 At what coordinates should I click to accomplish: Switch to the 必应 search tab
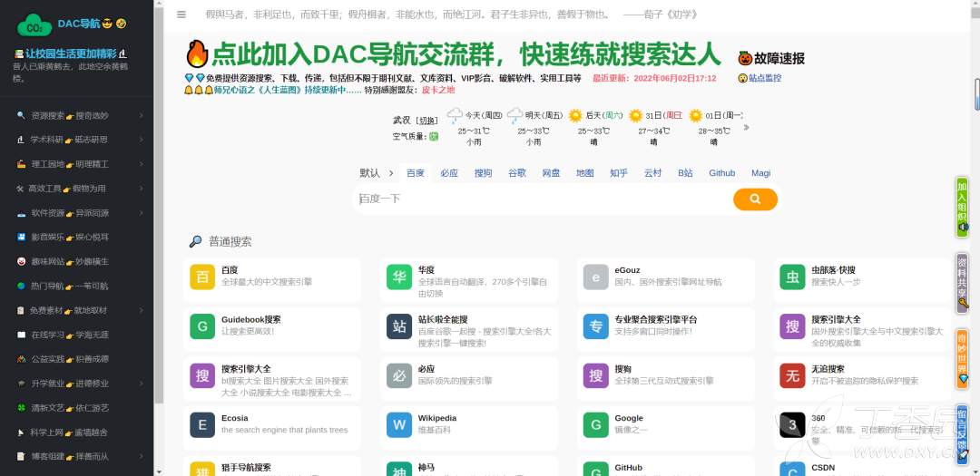coord(449,173)
